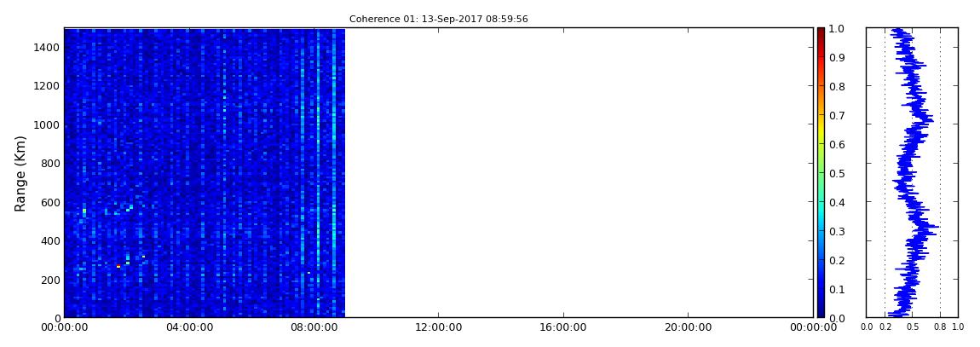Screen dimensions: 980x347
Task: Click the 16:00:00 time tick label
Action: click(x=564, y=327)
